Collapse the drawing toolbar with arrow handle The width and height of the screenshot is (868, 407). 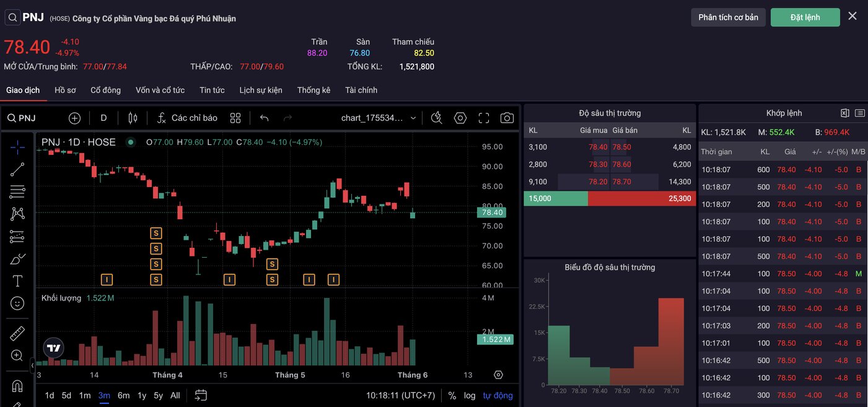point(33,366)
